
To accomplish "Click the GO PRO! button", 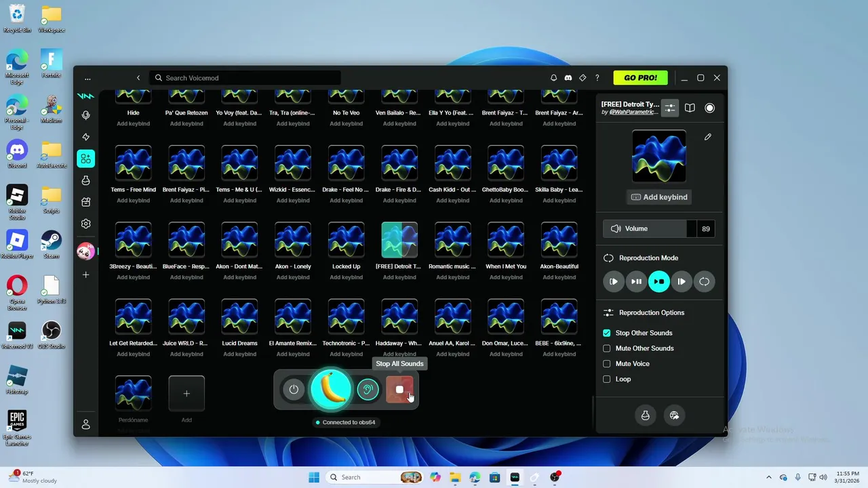I will pos(640,78).
